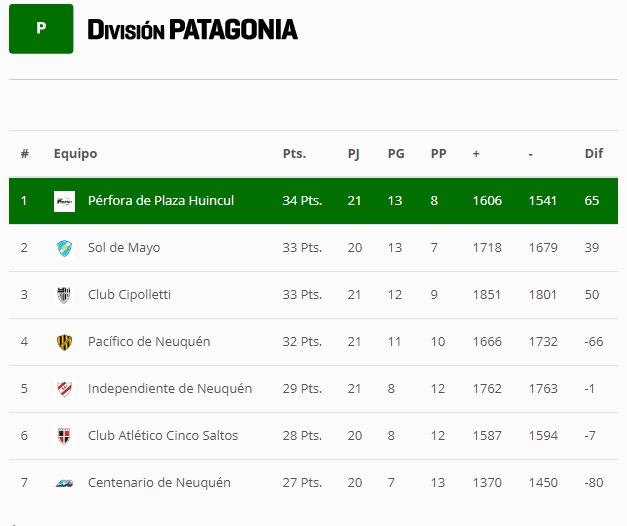Click Club Atlético Cinco Saltos crest
The image size is (627, 526).
tap(64, 436)
